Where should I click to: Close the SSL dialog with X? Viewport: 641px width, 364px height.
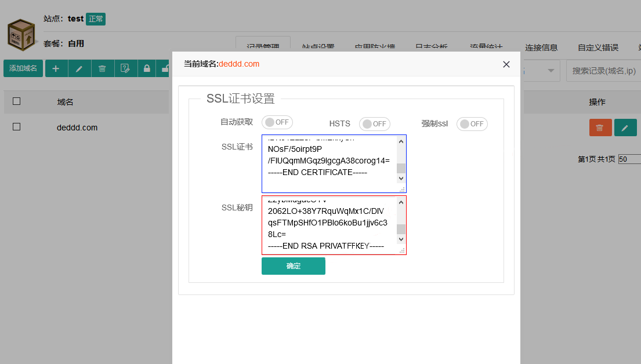[x=506, y=64]
